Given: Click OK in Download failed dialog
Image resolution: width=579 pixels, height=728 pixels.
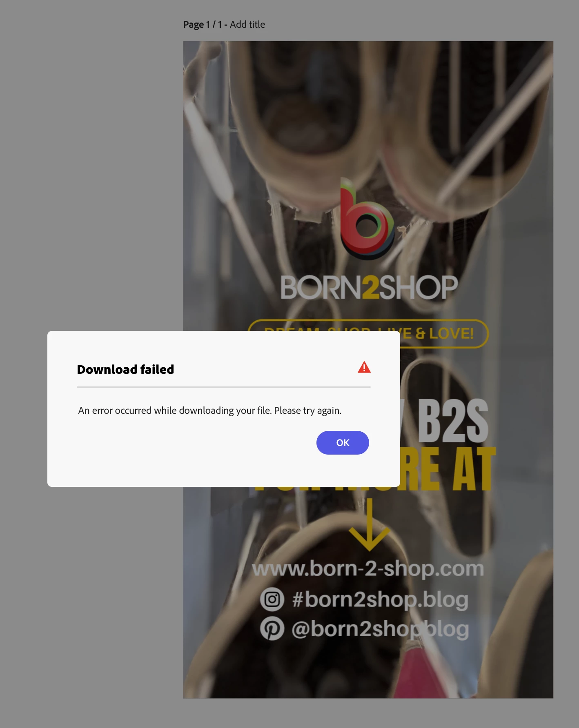Looking at the screenshot, I should tap(343, 442).
